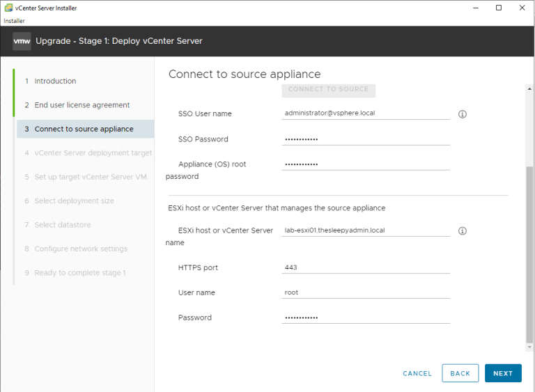Image resolution: width=535 pixels, height=392 pixels.
Task: Focus the SSO User name field
Action: point(366,113)
